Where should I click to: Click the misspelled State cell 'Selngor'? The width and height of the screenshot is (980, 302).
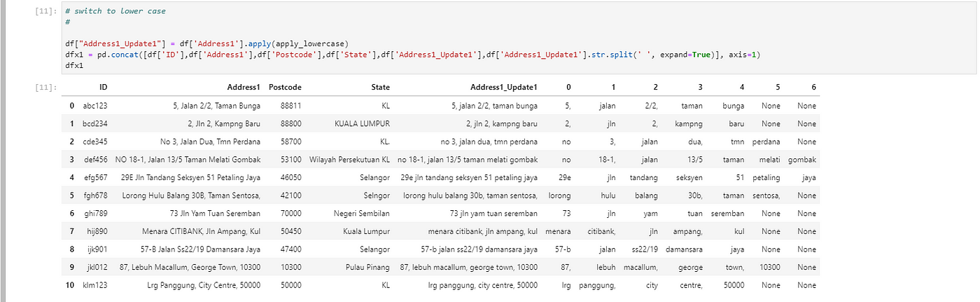click(x=377, y=195)
